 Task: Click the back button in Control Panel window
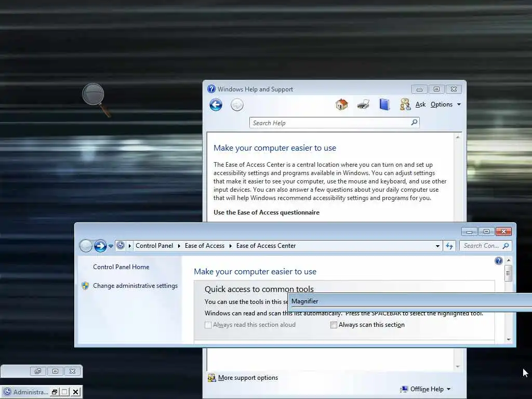(86, 246)
